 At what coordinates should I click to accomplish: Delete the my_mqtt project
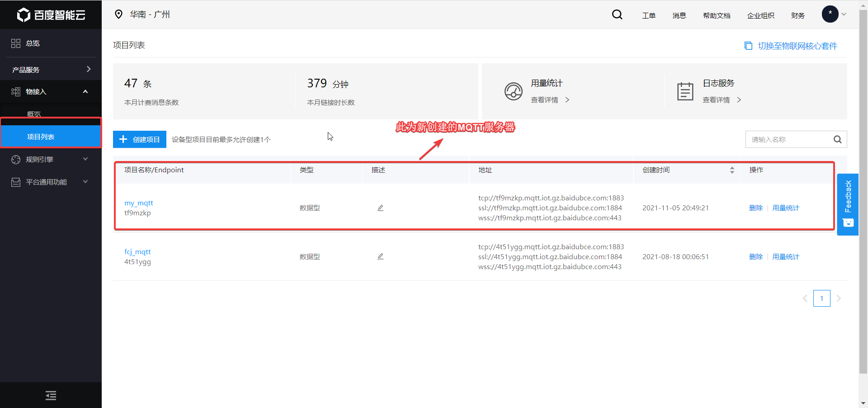(756, 208)
